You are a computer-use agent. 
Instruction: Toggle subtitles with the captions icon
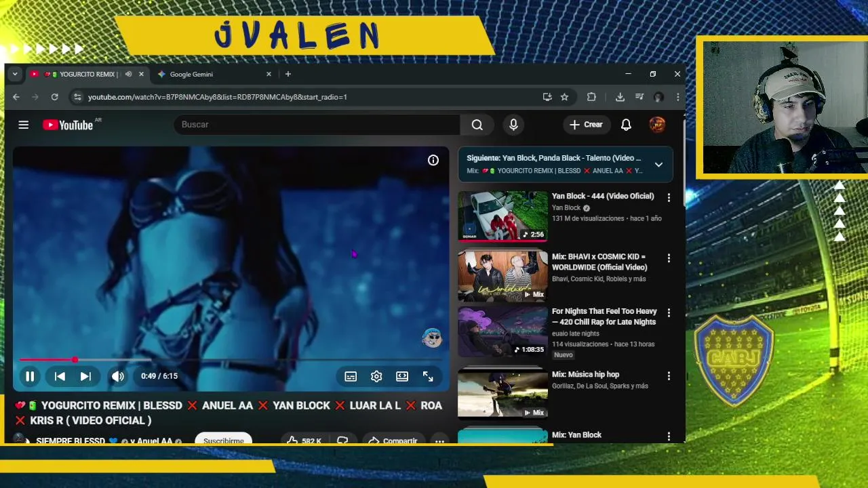[351, 377]
